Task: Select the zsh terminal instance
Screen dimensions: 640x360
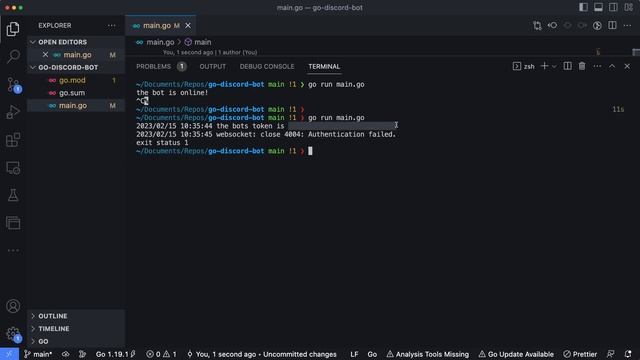Action: click(x=524, y=66)
